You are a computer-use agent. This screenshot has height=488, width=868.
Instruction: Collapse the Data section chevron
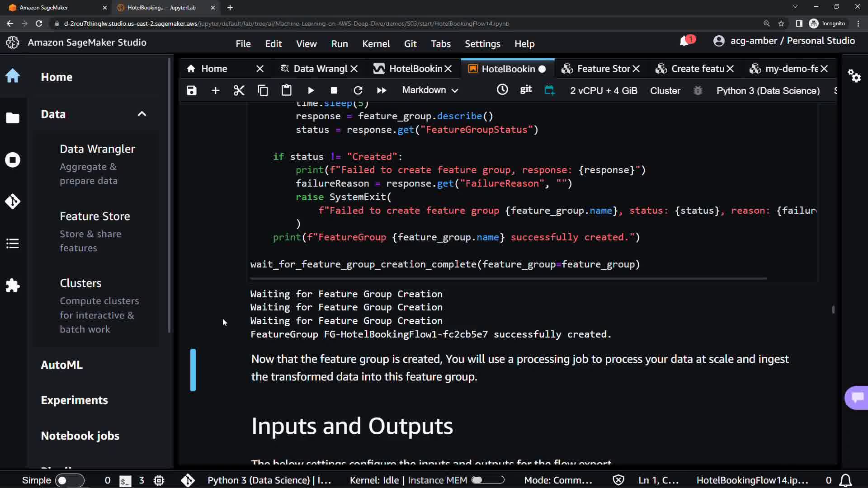tap(142, 114)
